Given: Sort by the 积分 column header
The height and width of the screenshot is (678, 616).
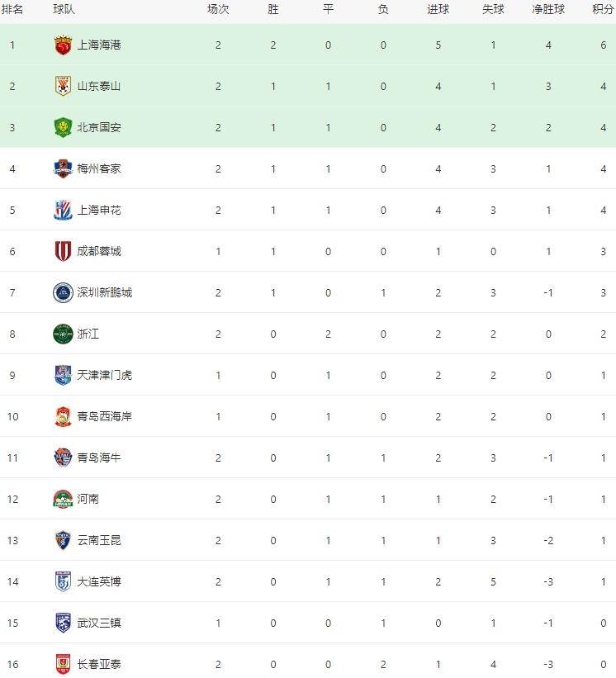Looking at the screenshot, I should (x=603, y=10).
